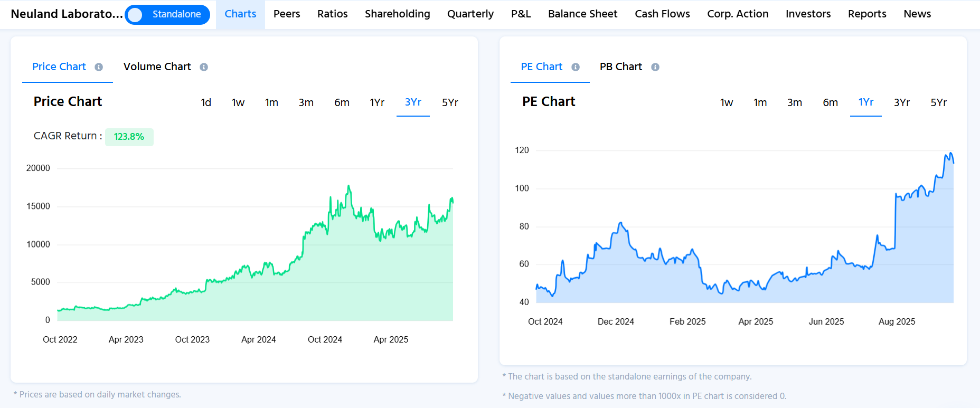Click info icon beside Volume Chart tab
Screen dimensions: 980x408
204,67
